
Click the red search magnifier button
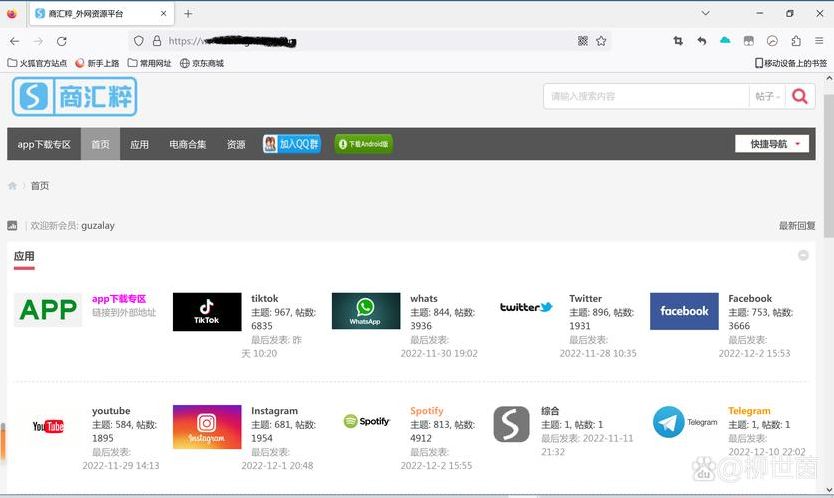(x=800, y=96)
